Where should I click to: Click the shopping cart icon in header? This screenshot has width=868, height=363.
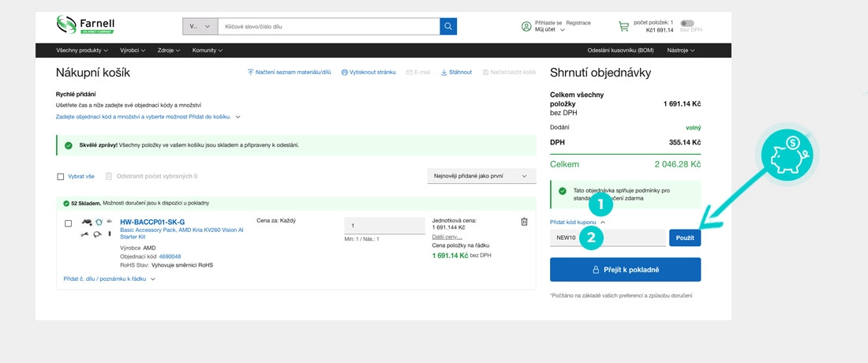(x=623, y=26)
